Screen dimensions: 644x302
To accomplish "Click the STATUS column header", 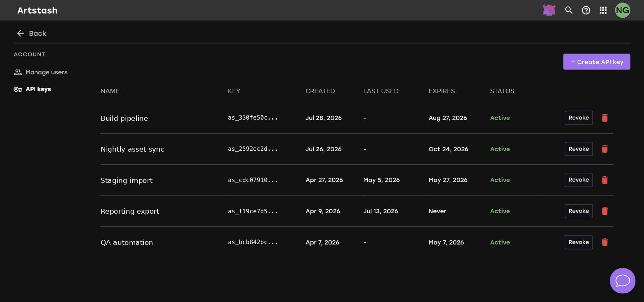I will coord(502,91).
